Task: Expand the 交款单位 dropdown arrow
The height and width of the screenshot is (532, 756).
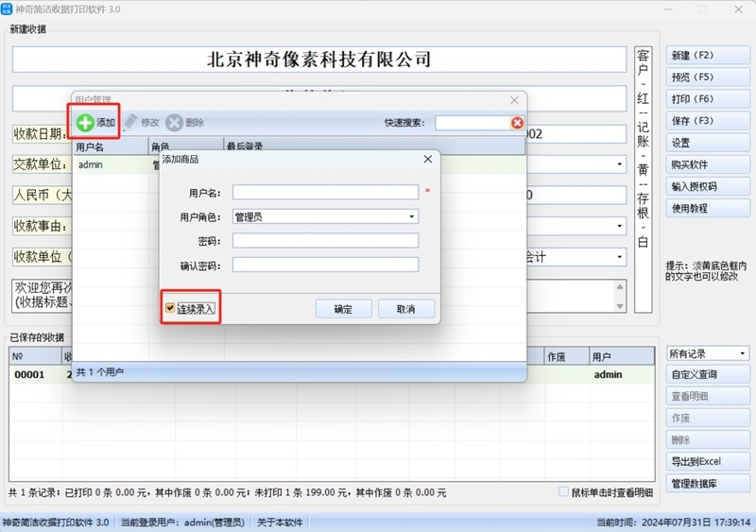Action: point(619,164)
